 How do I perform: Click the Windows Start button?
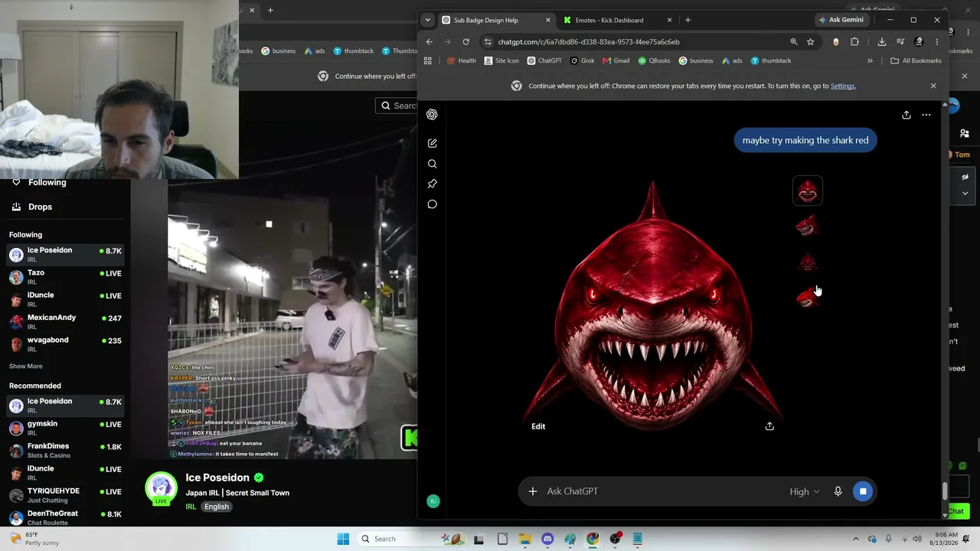pyautogui.click(x=343, y=539)
